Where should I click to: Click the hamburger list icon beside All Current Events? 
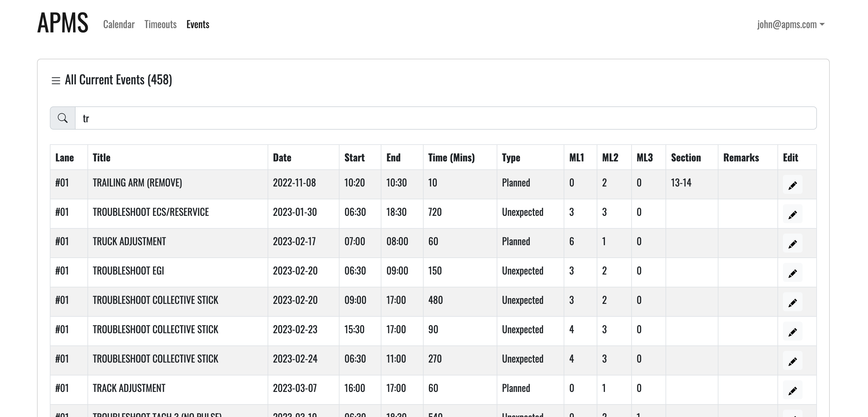[56, 80]
